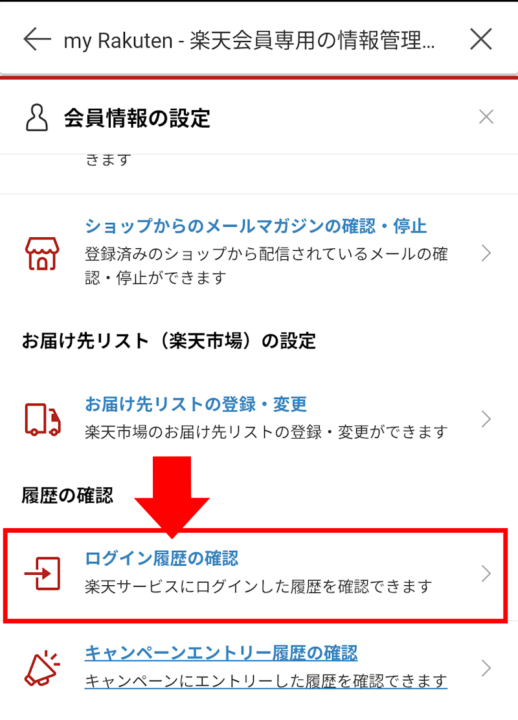Expand chevron next to ログイン履歴の確認
This screenshot has height=720, width=518.
coord(486,574)
